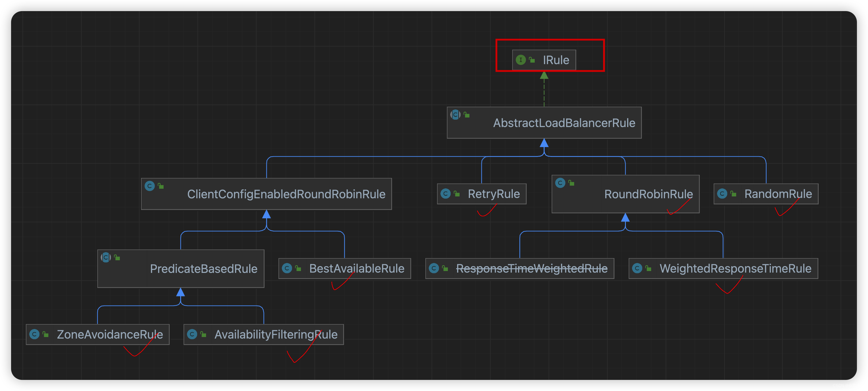The width and height of the screenshot is (868, 391).
Task: Click the public visibility icon on IRule node
Action: click(532, 60)
